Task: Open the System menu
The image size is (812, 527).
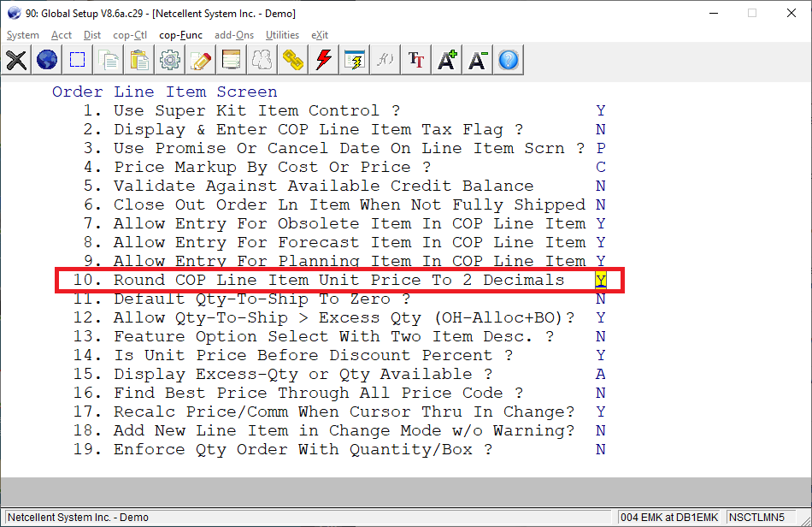Action: tap(23, 35)
